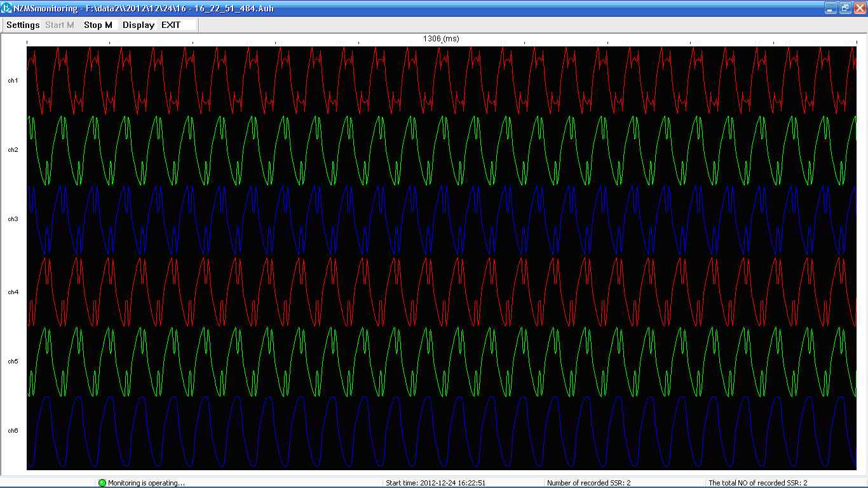Click the NZMSmonitoring title bar app icon
The height and width of the screenshot is (488, 868).
click(7, 8)
